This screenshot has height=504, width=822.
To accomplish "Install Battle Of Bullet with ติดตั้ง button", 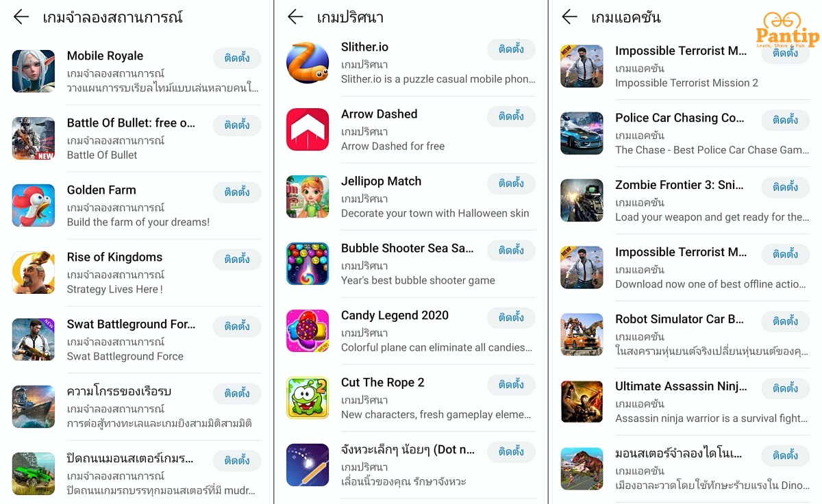I will pos(237,125).
